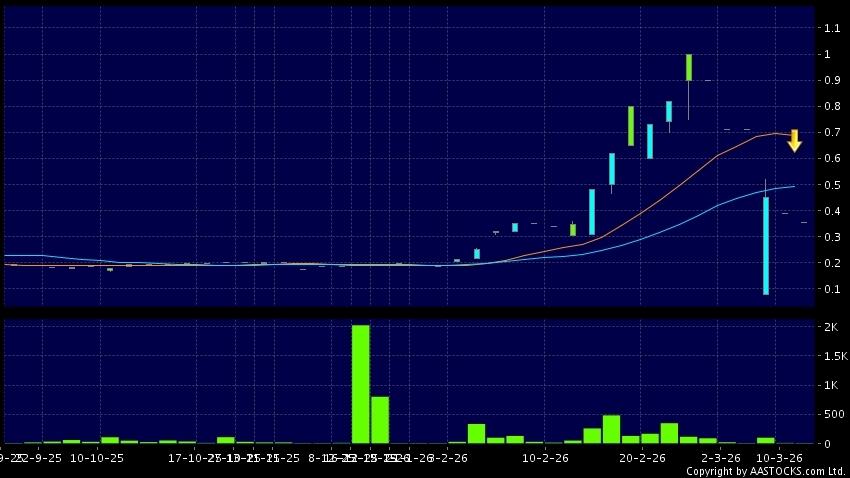Select the 10-2-26 date label
The width and height of the screenshot is (850, 478).
(x=545, y=458)
